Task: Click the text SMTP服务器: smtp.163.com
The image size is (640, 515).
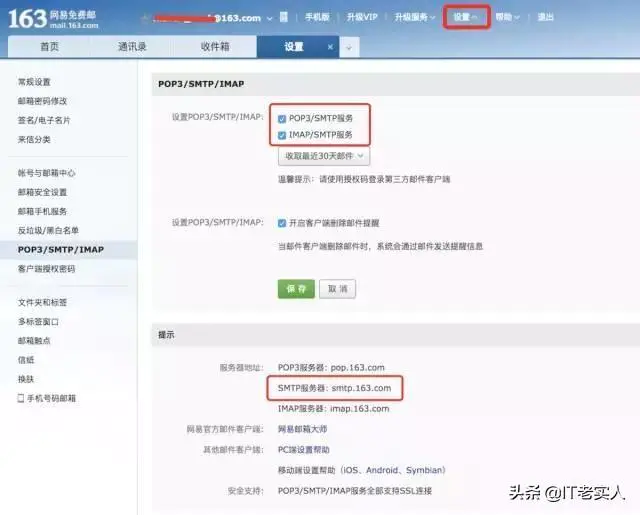Action: [x=334, y=388]
